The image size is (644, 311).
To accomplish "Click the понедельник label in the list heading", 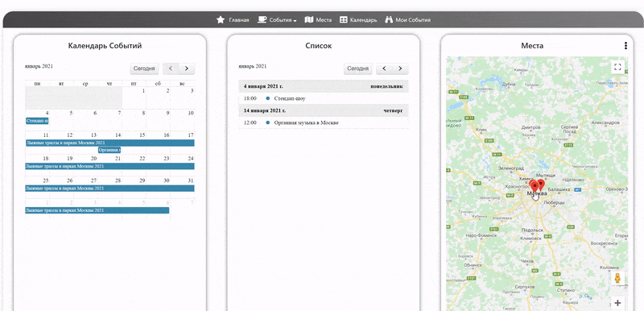I will coord(386,87).
